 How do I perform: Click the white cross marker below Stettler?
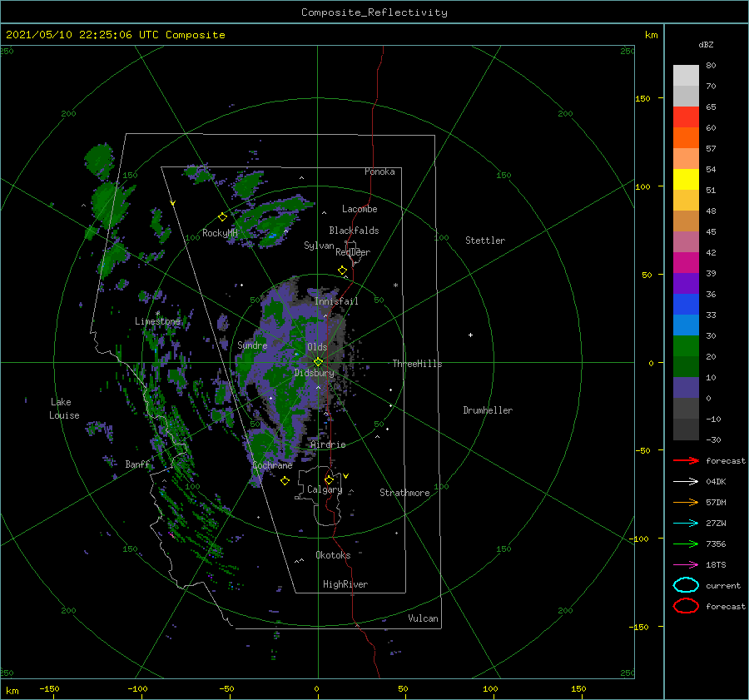tap(470, 335)
